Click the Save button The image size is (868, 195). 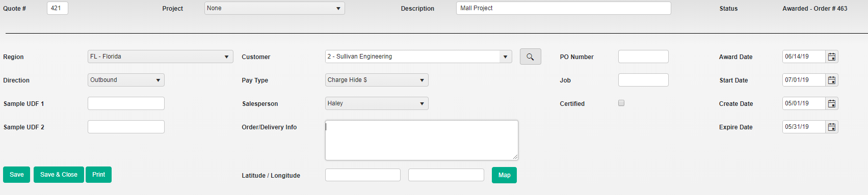[17, 175]
